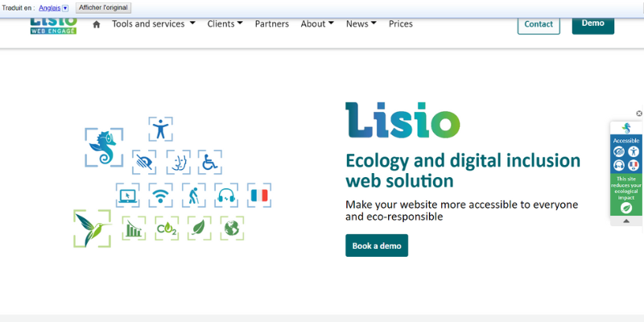The image size is (644, 322).
Task: Click the CO2 illustration icon
Action: coord(167,229)
